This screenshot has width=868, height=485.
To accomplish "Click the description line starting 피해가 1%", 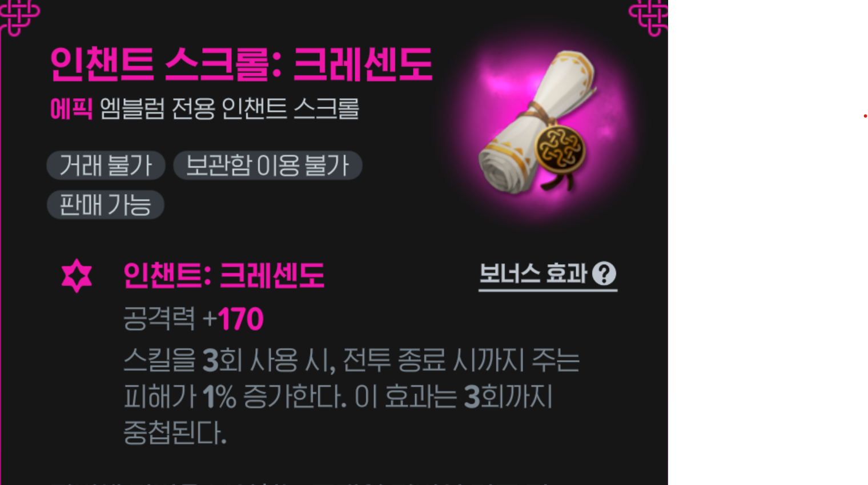I will tap(338, 397).
